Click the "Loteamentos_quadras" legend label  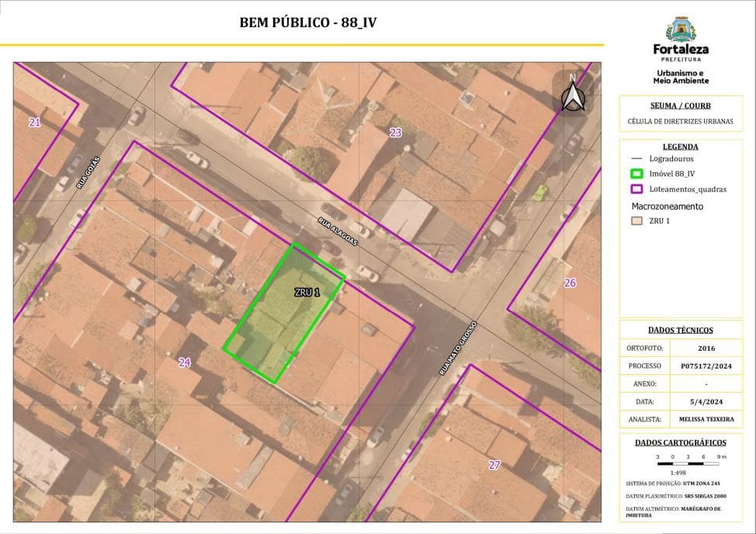pyautogui.click(x=688, y=189)
